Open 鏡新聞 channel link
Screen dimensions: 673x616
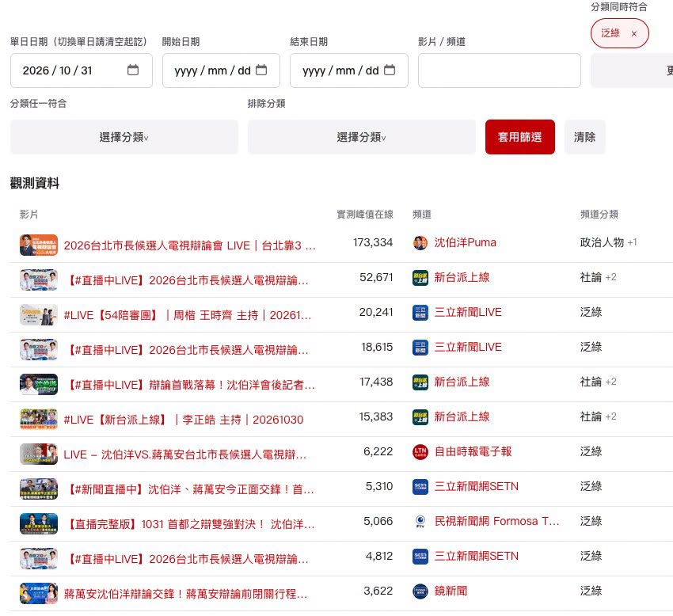451,591
